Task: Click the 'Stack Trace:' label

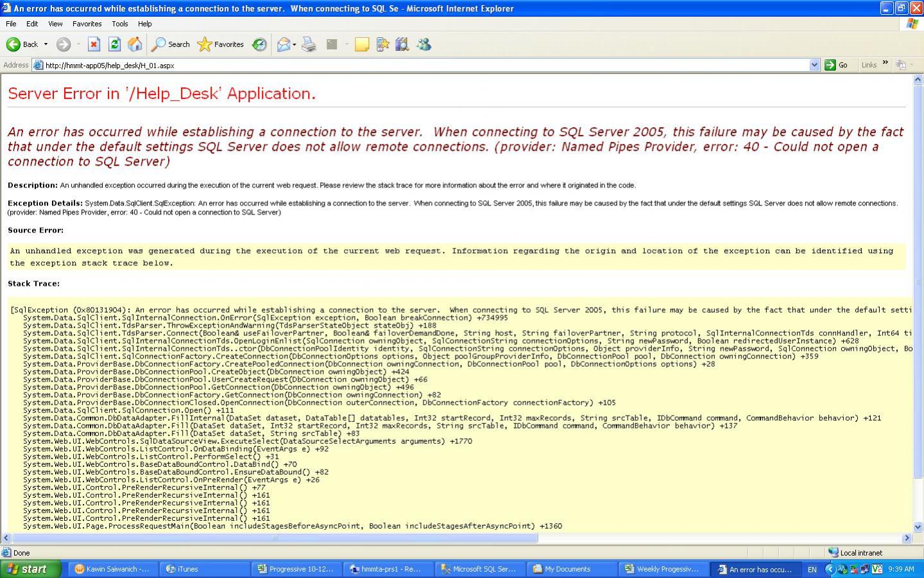Action: click(x=33, y=283)
